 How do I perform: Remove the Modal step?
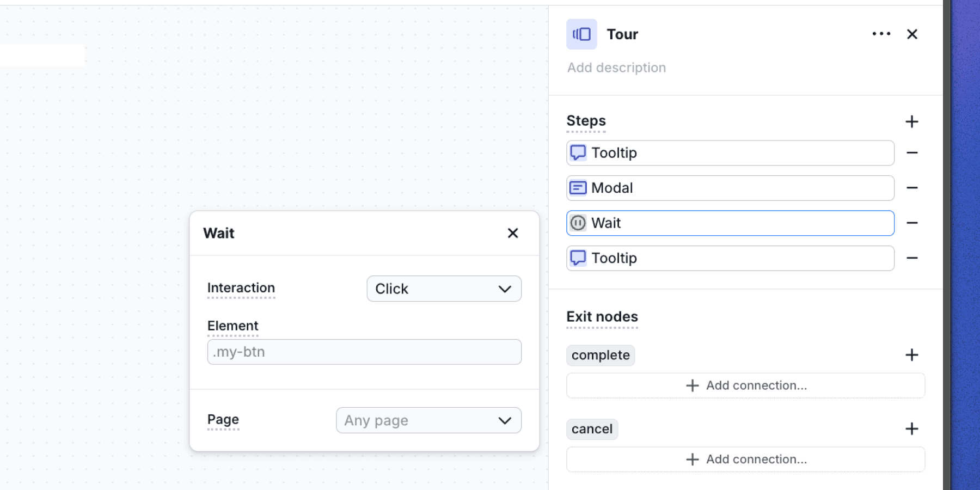pos(912,188)
